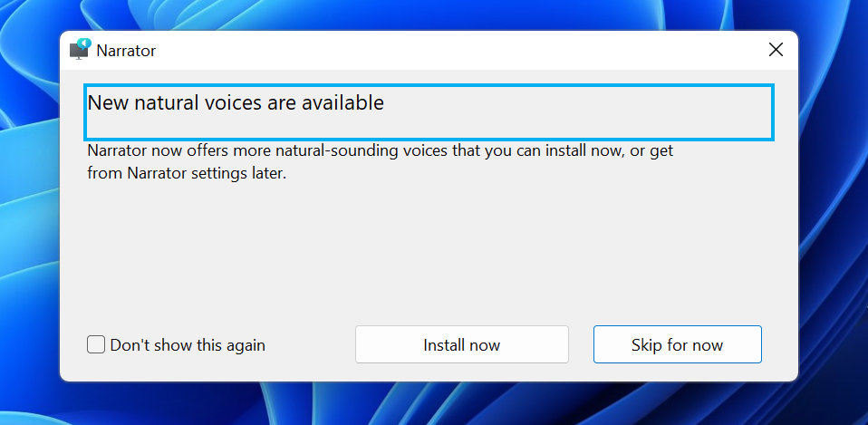
Task: Click empty title bar space right of "Narrator"
Action: [453, 50]
